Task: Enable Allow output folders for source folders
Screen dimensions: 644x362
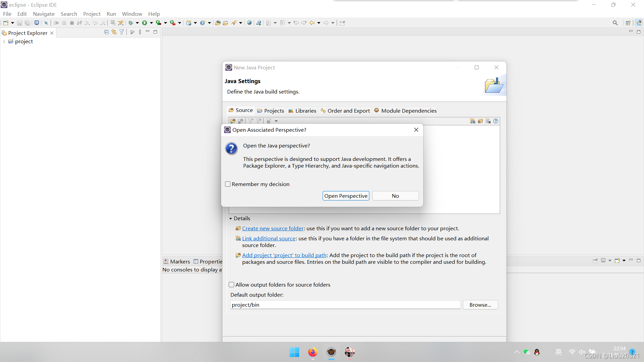Action: click(x=231, y=285)
